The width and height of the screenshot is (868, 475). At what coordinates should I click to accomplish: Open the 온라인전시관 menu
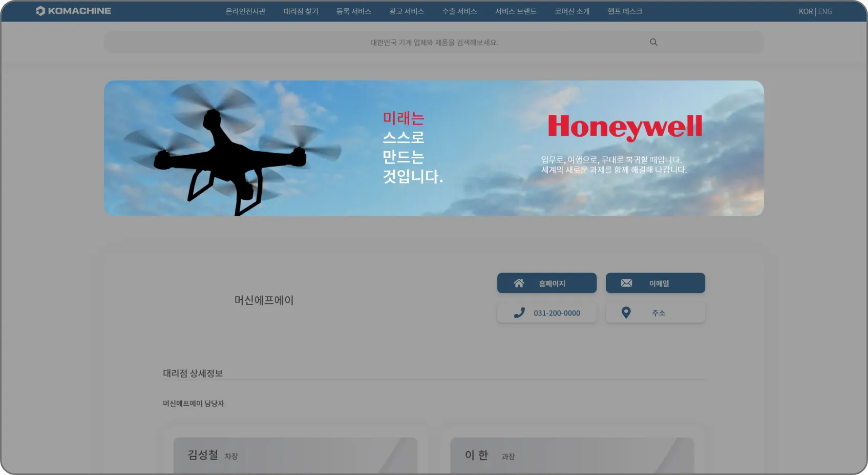(245, 11)
